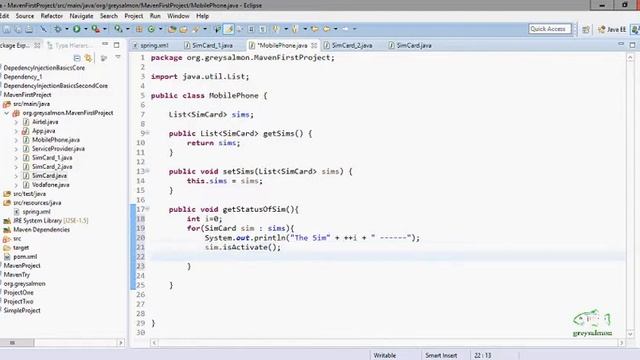Open the Project menu
The width and height of the screenshot is (640, 360).
click(x=133, y=16)
